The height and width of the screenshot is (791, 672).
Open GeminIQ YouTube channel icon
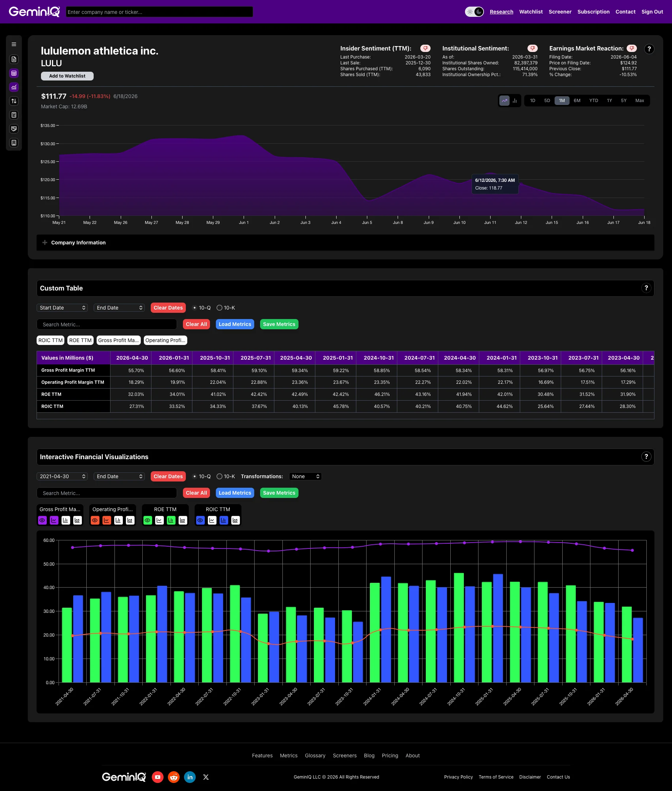coord(158,777)
